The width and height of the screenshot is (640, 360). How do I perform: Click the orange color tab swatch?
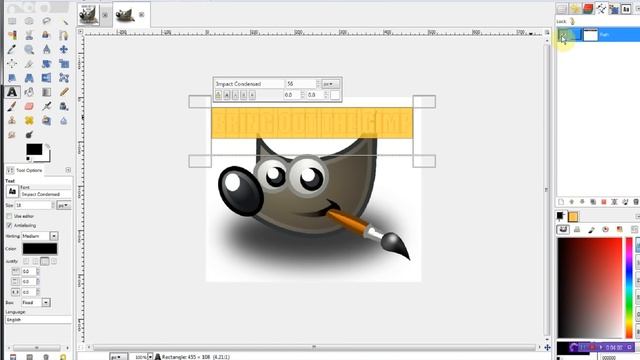coord(573,217)
